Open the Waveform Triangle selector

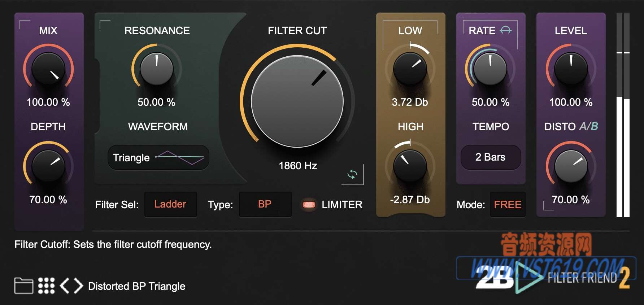point(158,157)
